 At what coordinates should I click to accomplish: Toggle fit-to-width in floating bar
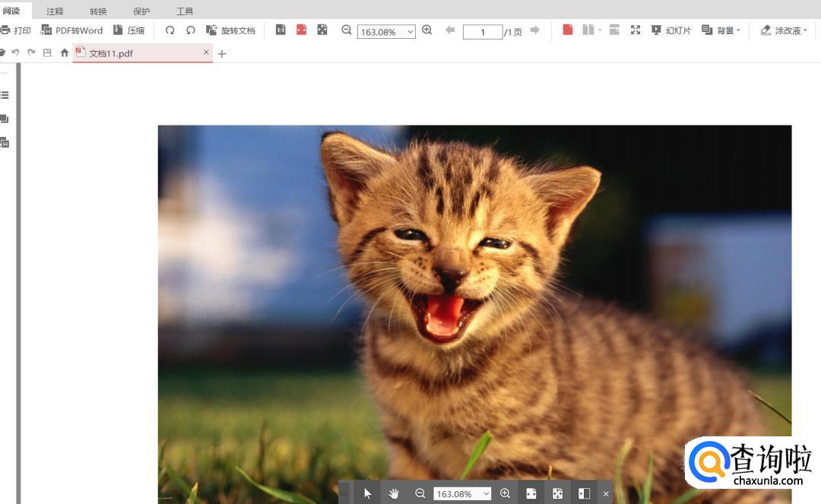(x=531, y=493)
